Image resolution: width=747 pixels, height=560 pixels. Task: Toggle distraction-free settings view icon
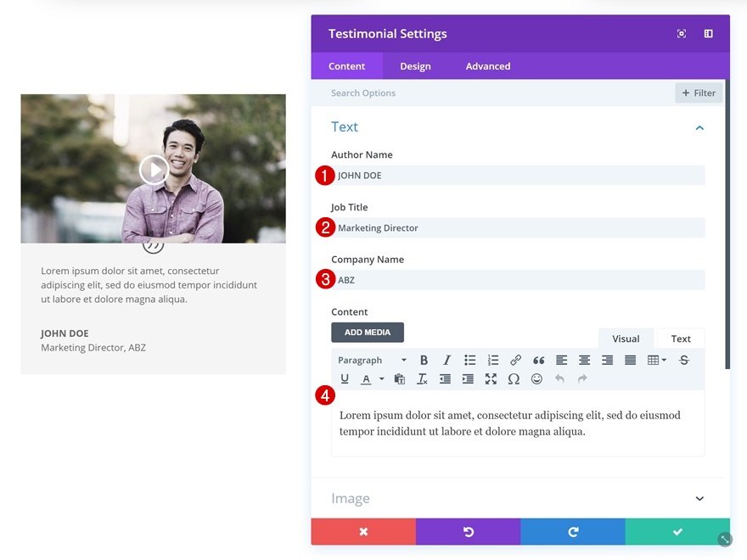coord(681,33)
